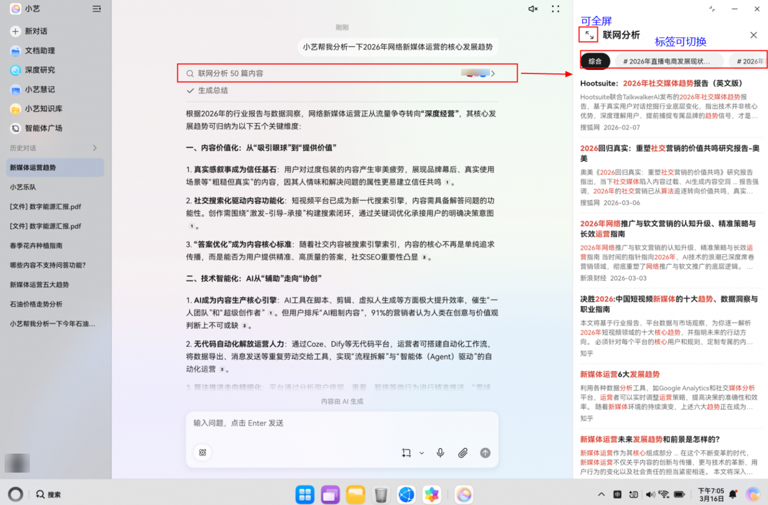The height and width of the screenshot is (505, 768).
Task: Start a new chat via 新对话
Action: (29, 31)
